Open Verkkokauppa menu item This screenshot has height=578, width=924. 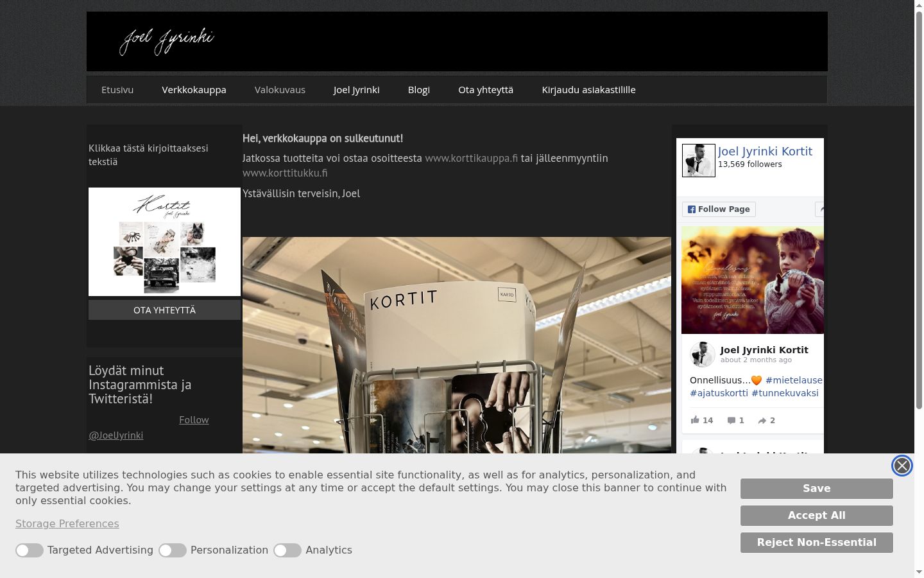click(x=194, y=90)
